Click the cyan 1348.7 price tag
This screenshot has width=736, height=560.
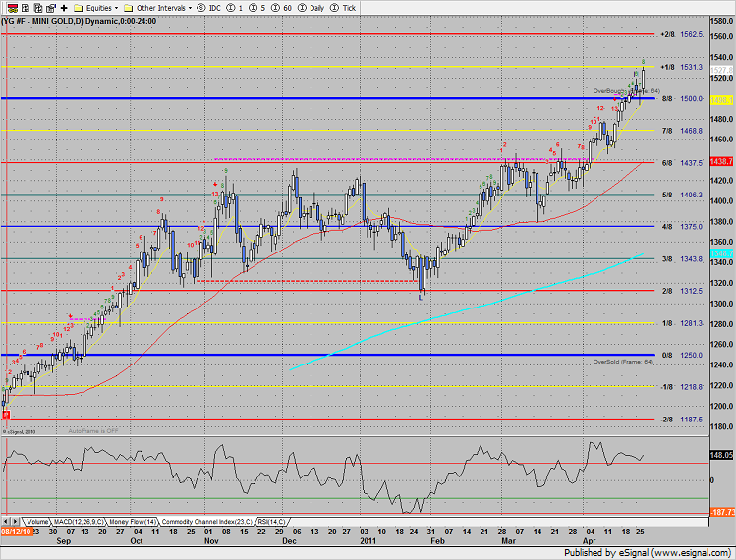point(721,253)
